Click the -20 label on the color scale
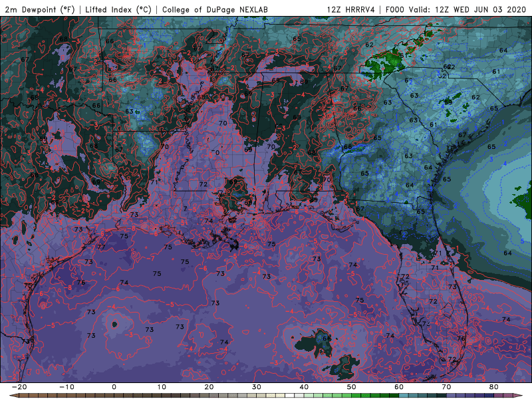The width and height of the screenshot is (532, 399). (19, 387)
